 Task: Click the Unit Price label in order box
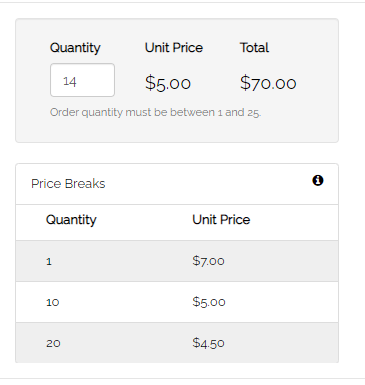(x=174, y=48)
